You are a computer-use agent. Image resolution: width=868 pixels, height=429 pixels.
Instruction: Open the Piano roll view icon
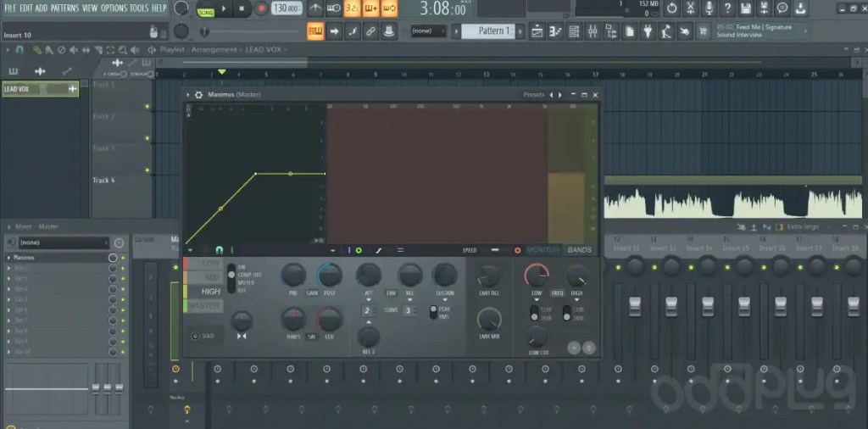555,31
